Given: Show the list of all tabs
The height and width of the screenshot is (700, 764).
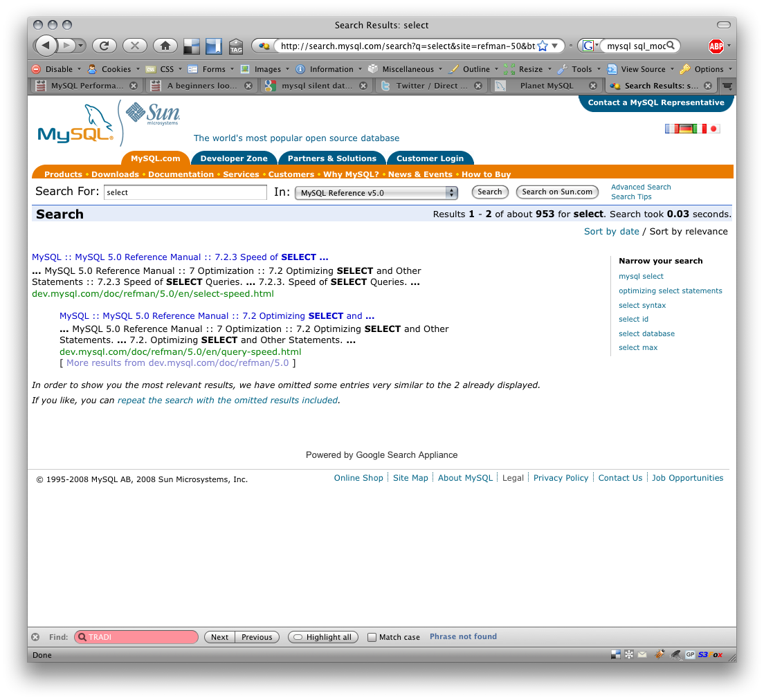Looking at the screenshot, I should click(x=727, y=86).
